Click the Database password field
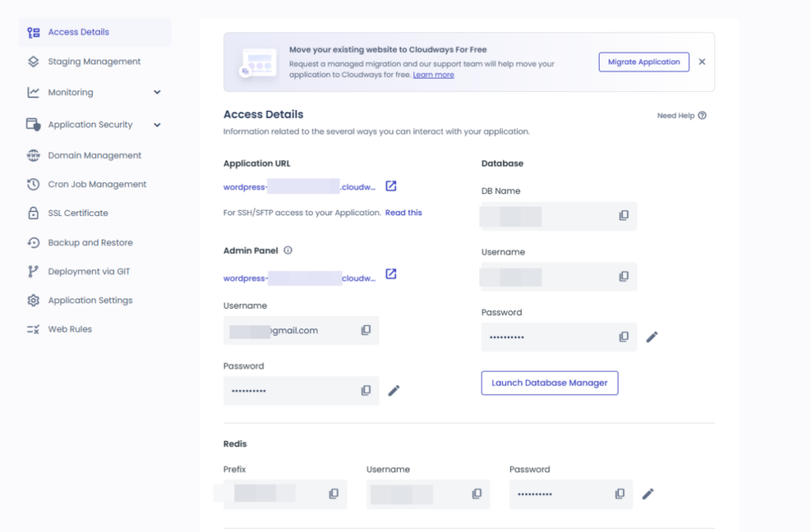The width and height of the screenshot is (811, 532). coord(559,337)
